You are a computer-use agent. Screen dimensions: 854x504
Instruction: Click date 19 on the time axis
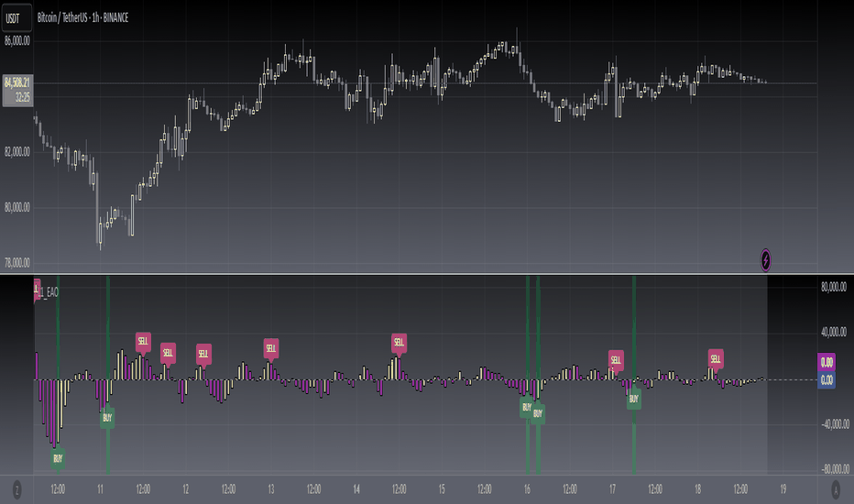(x=783, y=489)
